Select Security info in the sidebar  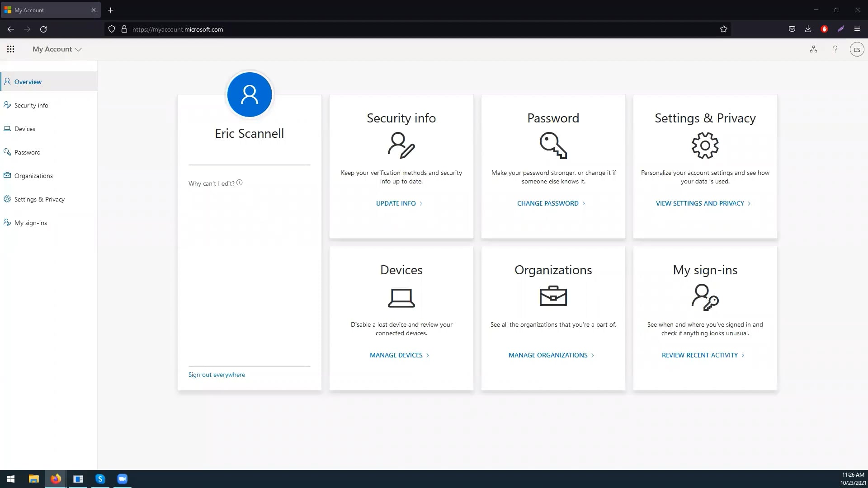31,105
